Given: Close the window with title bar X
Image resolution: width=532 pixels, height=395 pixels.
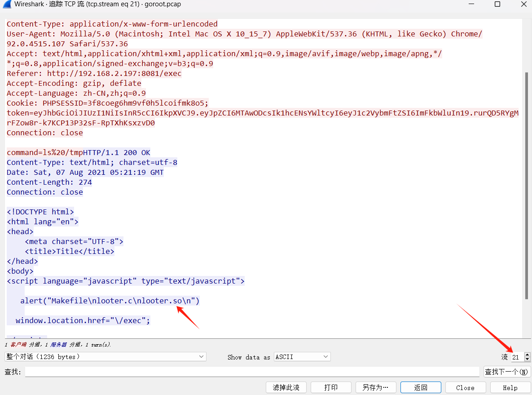Looking at the screenshot, I should (x=523, y=4).
